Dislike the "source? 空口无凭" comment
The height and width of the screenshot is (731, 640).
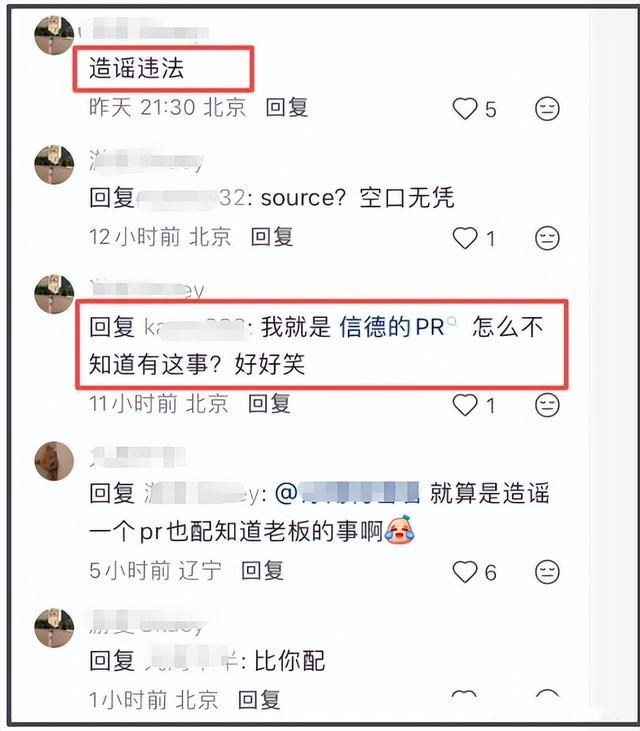547,238
